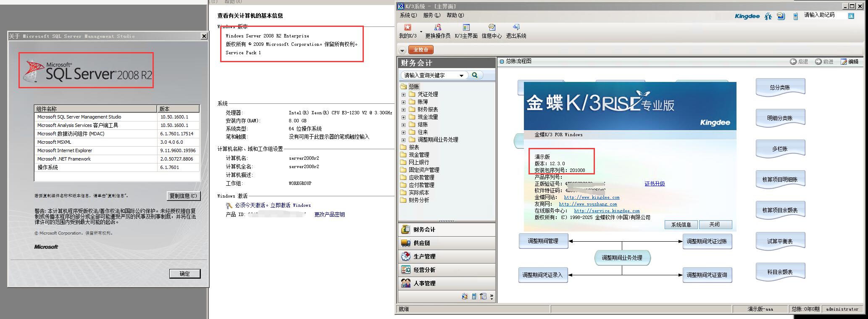Click the small phone icon in the module footer
The image size is (868, 319).
tap(474, 296)
